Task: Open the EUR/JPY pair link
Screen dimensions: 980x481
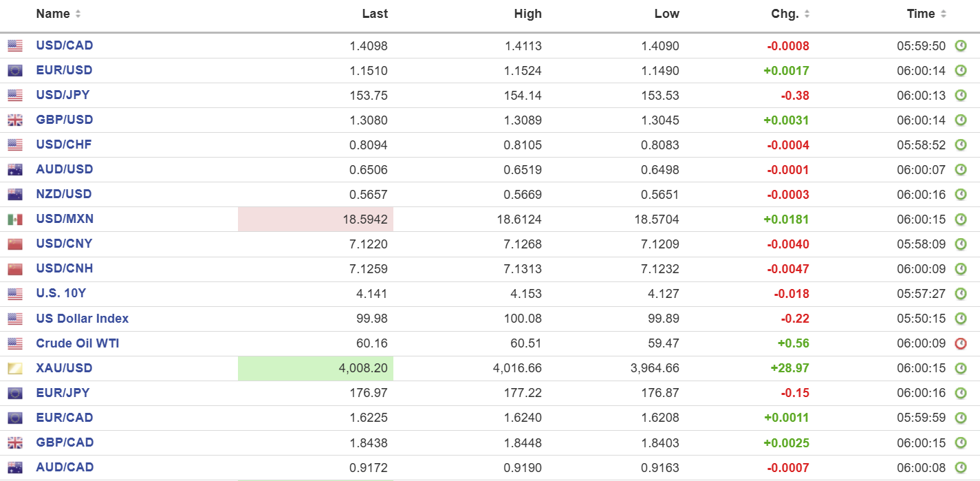Action: tap(63, 393)
